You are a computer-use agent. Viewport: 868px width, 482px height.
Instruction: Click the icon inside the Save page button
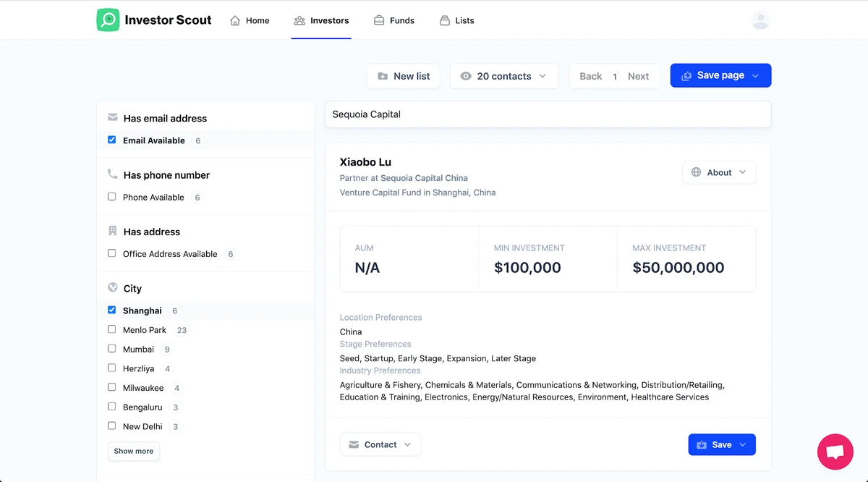point(686,76)
